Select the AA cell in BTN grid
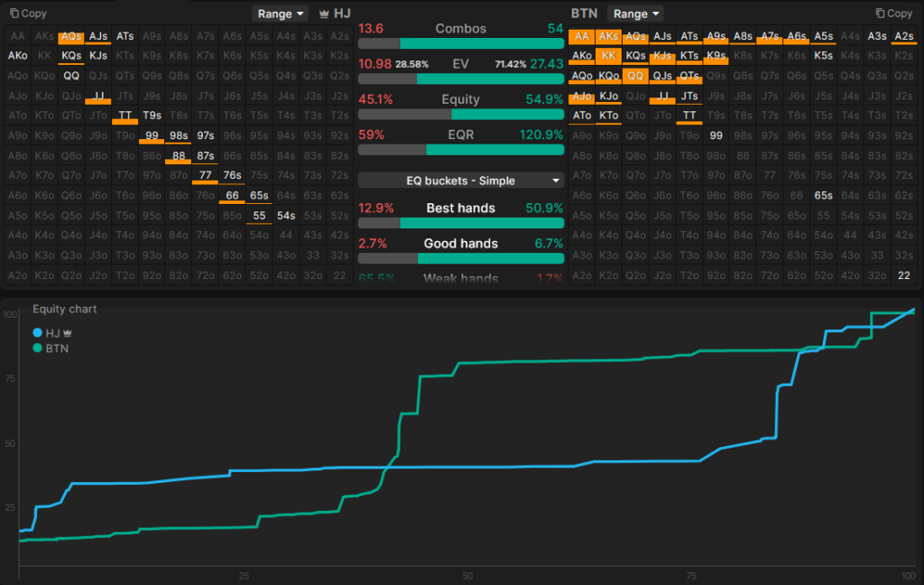 click(x=582, y=36)
